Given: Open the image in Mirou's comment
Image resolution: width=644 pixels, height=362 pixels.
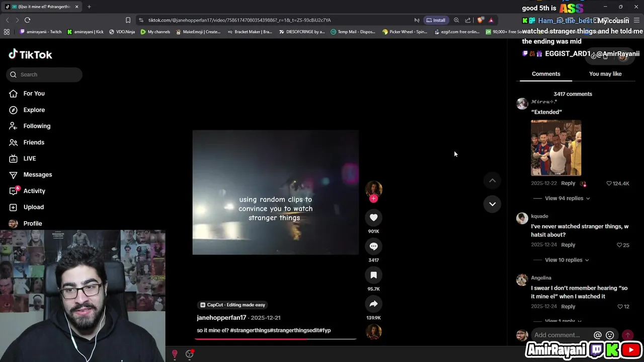Looking at the screenshot, I should point(556,148).
